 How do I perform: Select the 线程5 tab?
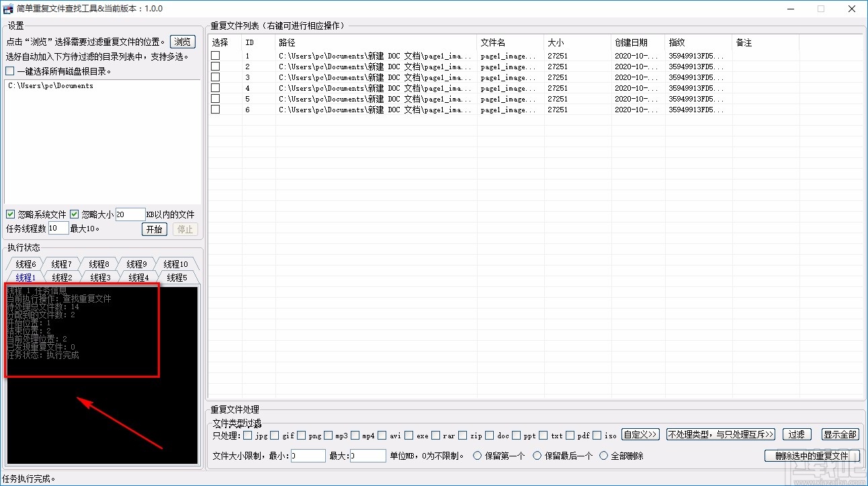coord(177,278)
